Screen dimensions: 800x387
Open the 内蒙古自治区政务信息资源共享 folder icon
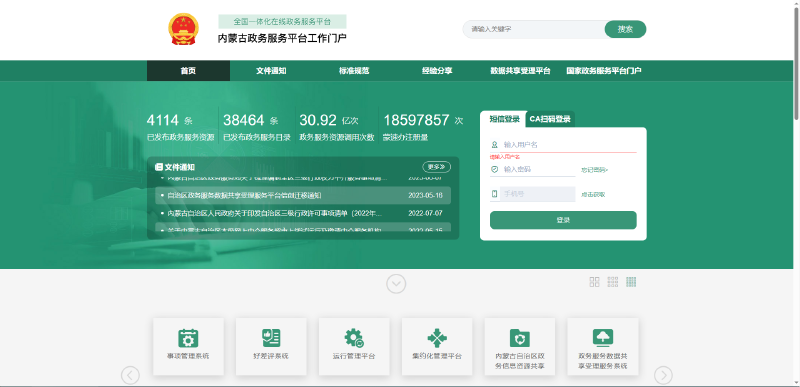pyautogui.click(x=520, y=338)
